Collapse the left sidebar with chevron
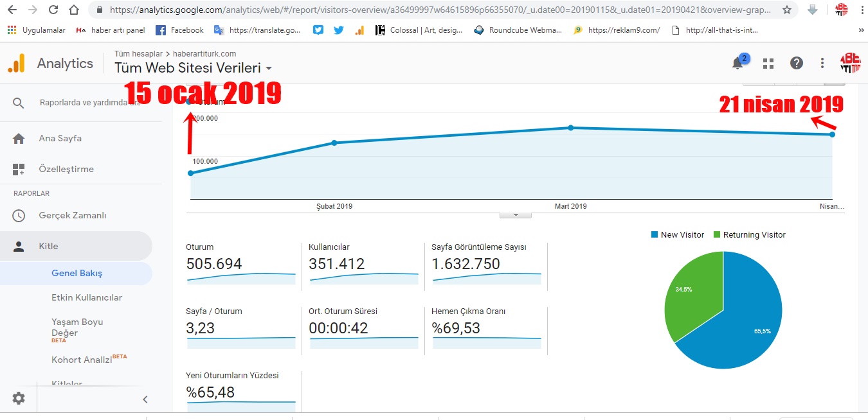The width and height of the screenshot is (868, 420). 145,399
